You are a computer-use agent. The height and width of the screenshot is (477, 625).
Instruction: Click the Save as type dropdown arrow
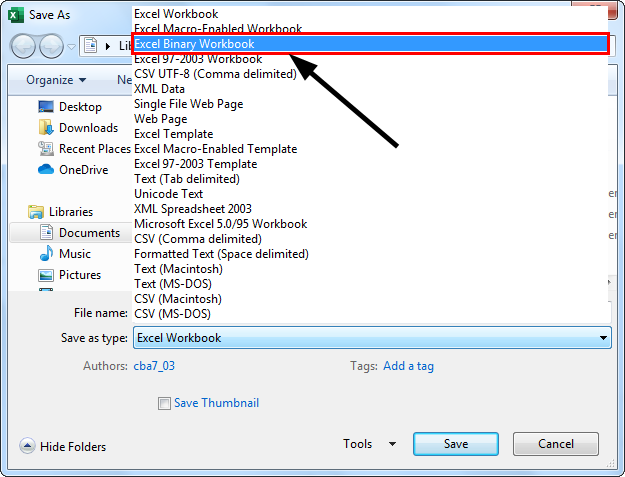pyautogui.click(x=603, y=338)
